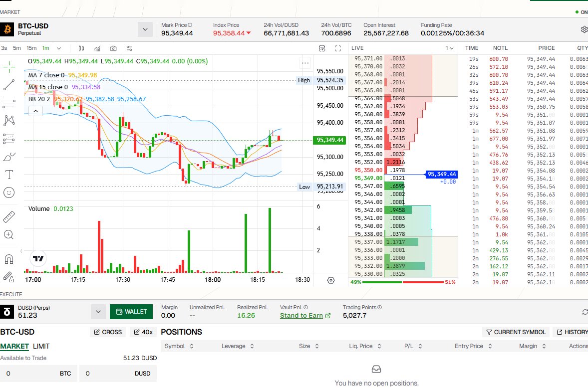Select the trend line drawing tool
588x388 pixels.
9,85
